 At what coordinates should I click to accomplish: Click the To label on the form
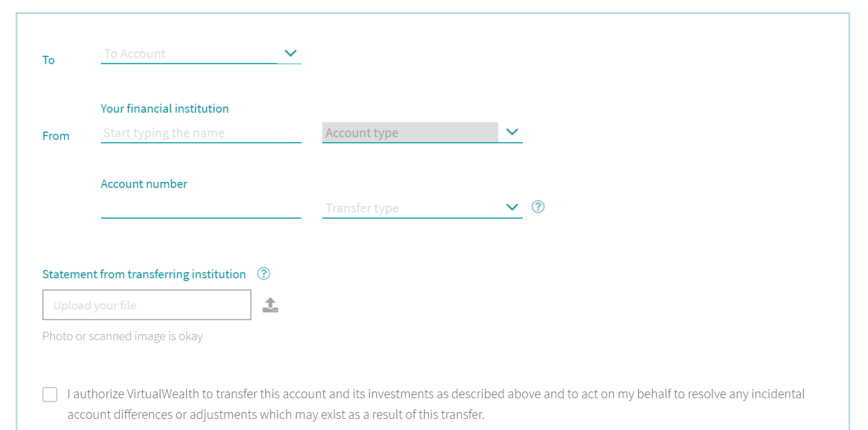pos(48,60)
